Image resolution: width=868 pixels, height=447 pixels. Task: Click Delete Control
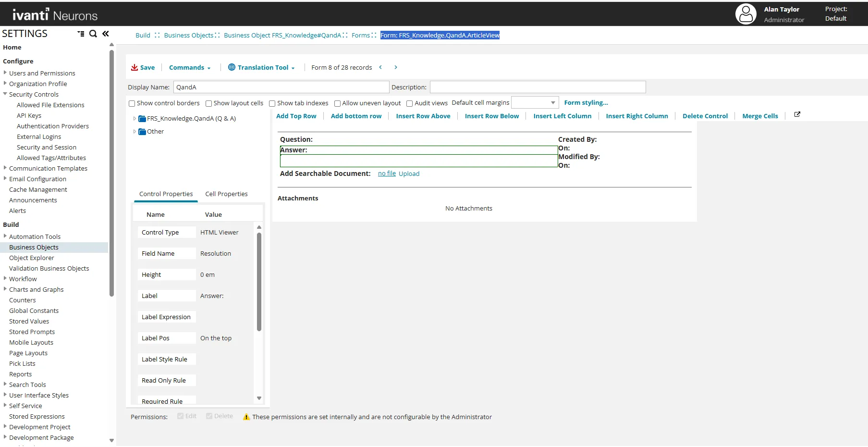click(705, 116)
